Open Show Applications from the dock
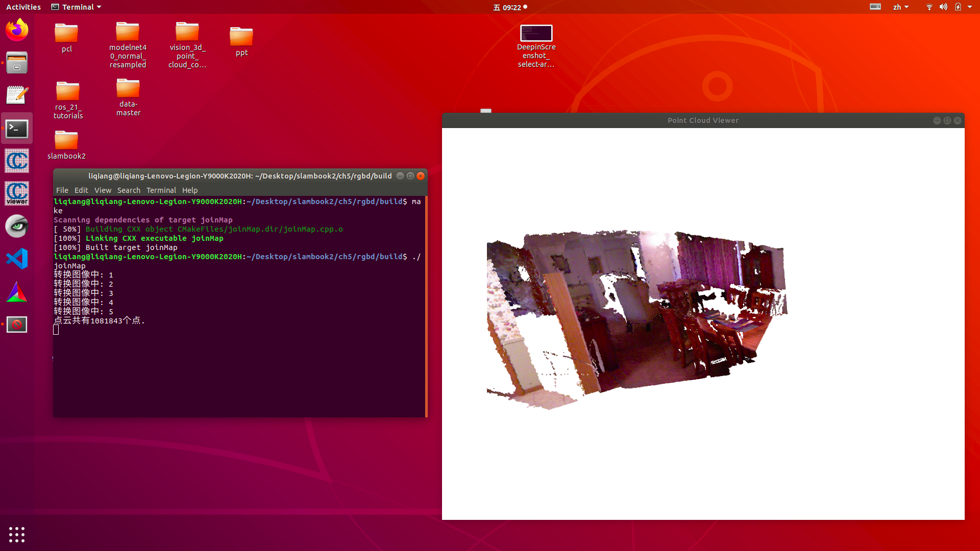980x551 pixels. pos(17,534)
